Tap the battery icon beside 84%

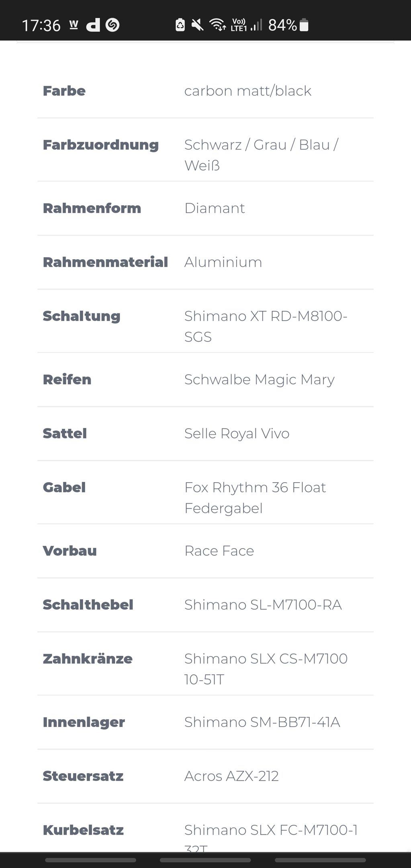[304, 25]
